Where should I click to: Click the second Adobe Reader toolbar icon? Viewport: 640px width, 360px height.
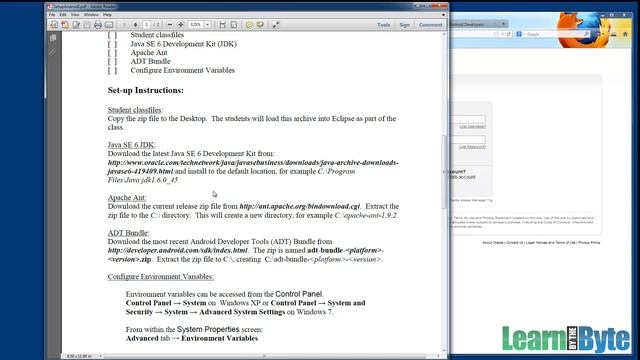(x=65, y=25)
